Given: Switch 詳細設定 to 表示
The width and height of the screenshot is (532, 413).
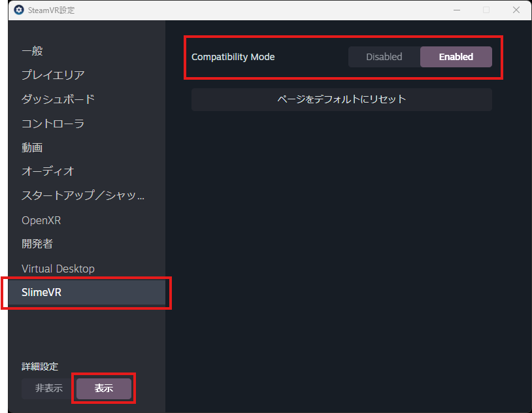Looking at the screenshot, I should point(104,388).
